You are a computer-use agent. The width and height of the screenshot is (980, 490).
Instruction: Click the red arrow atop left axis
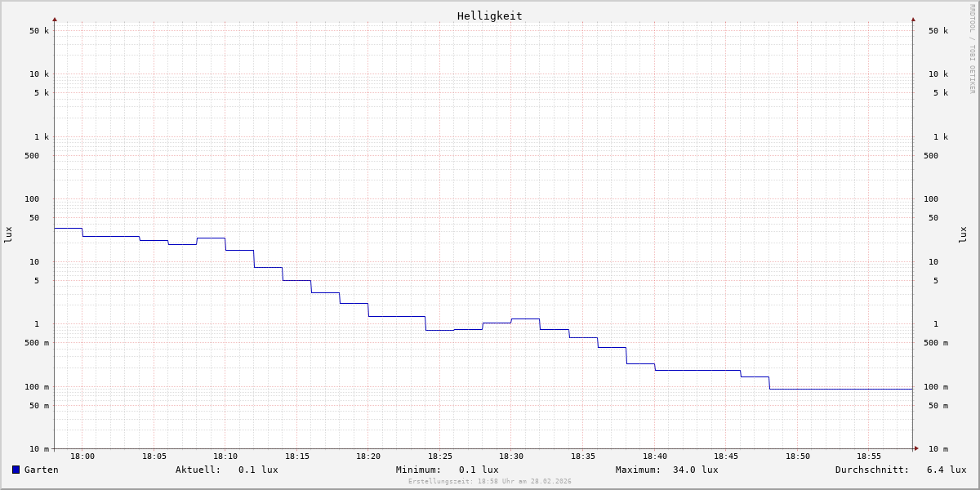pos(55,19)
